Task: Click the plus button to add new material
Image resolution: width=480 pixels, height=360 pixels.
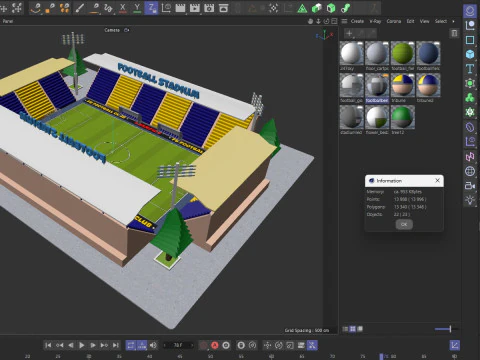Action: tap(349, 33)
